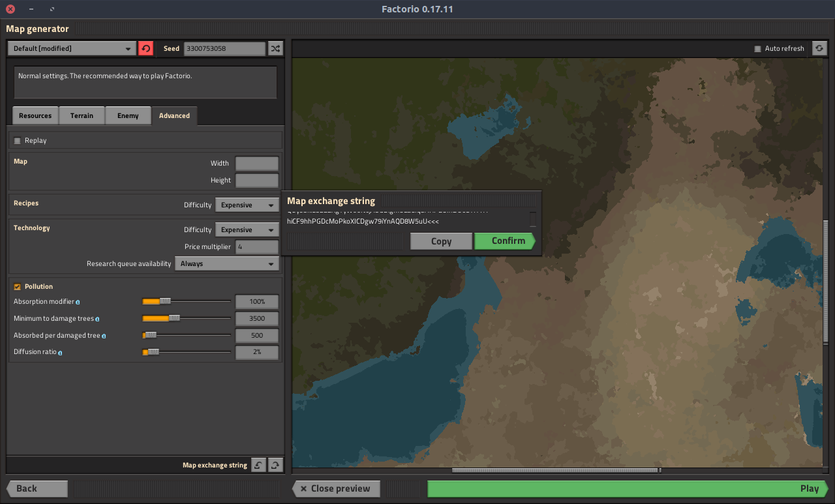
Task: Click the green Confirm button
Action: (506, 241)
